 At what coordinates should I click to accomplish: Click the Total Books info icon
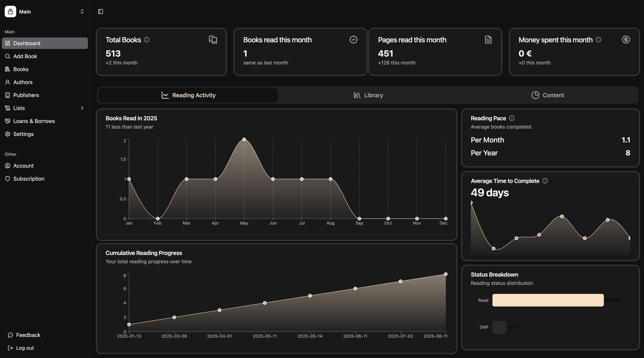pyautogui.click(x=147, y=40)
